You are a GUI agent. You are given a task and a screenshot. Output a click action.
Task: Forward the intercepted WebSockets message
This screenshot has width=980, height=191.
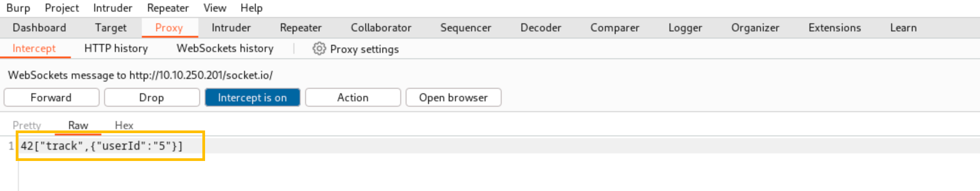pyautogui.click(x=51, y=97)
